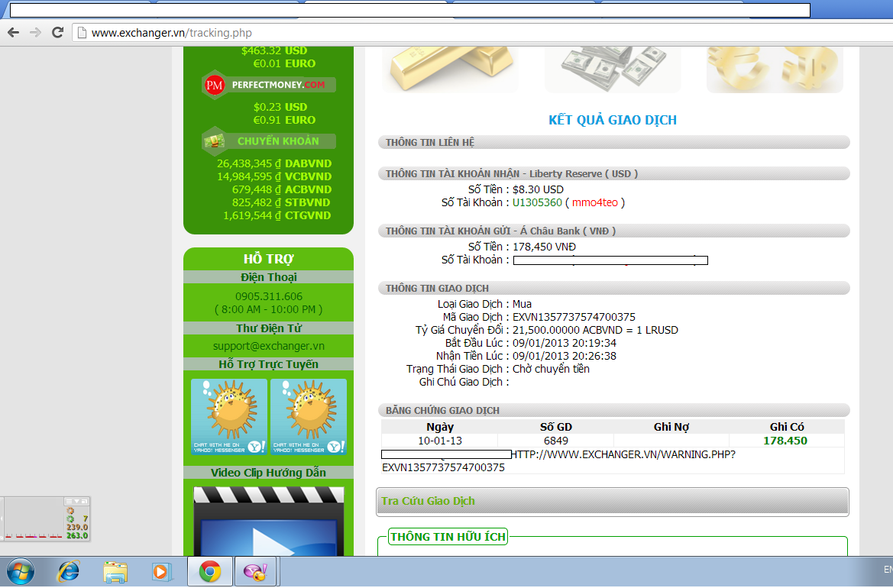The image size is (893, 588).
Task: Click the 1,619,544 CTGVND balance
Action: click(x=277, y=216)
